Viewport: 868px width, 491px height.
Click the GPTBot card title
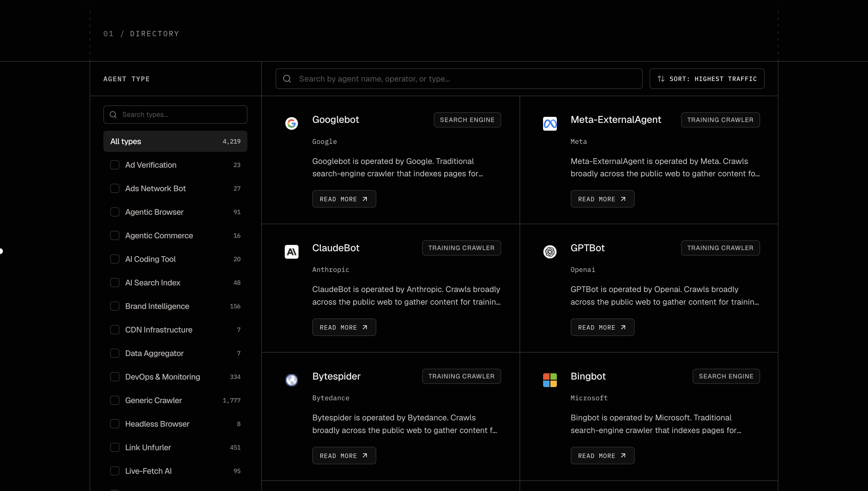tap(587, 248)
